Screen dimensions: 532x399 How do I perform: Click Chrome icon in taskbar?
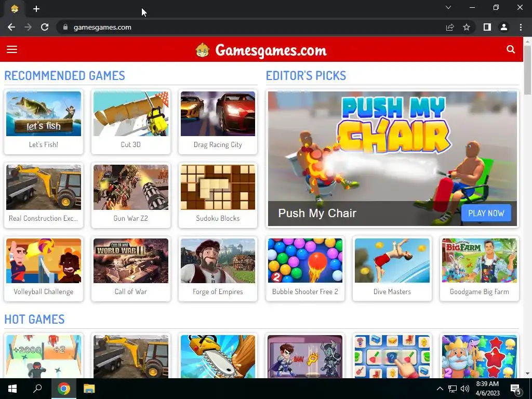(64, 389)
